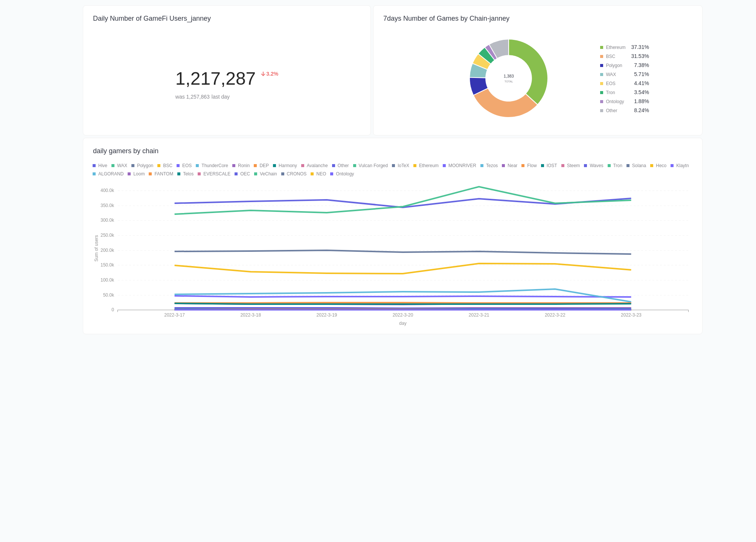The height and width of the screenshot is (542, 756).
Task: Click the 1,383 total in the donut center
Action: [508, 76]
